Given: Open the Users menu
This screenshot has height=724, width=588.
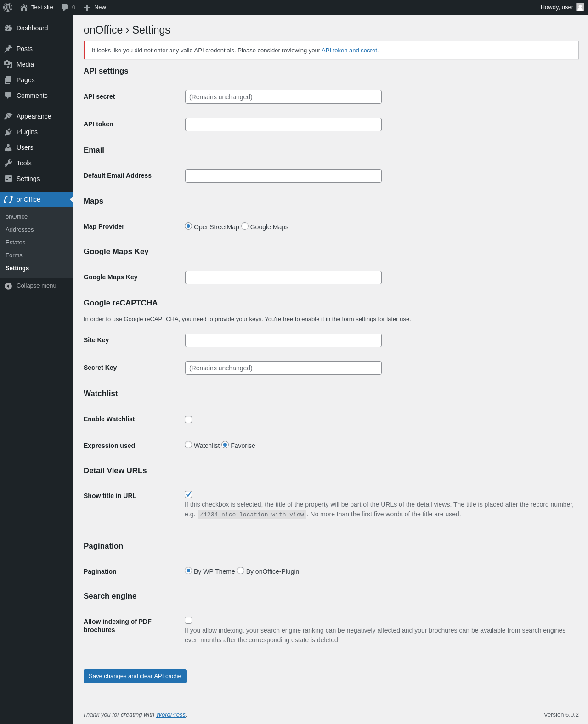Looking at the screenshot, I should point(37,147).
